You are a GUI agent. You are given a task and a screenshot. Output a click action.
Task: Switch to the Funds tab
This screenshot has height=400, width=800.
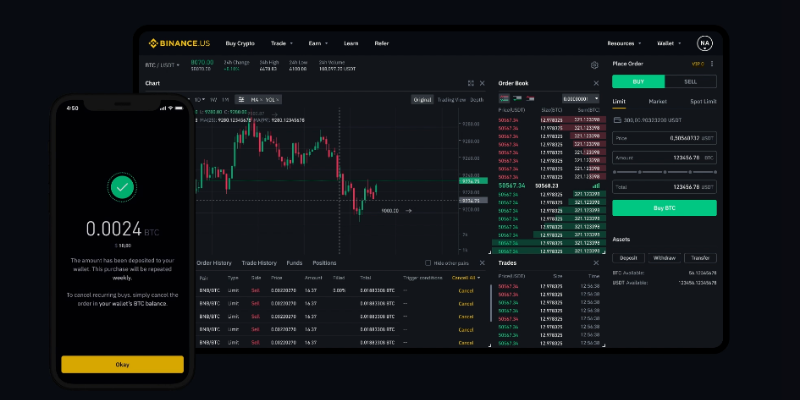tap(294, 263)
